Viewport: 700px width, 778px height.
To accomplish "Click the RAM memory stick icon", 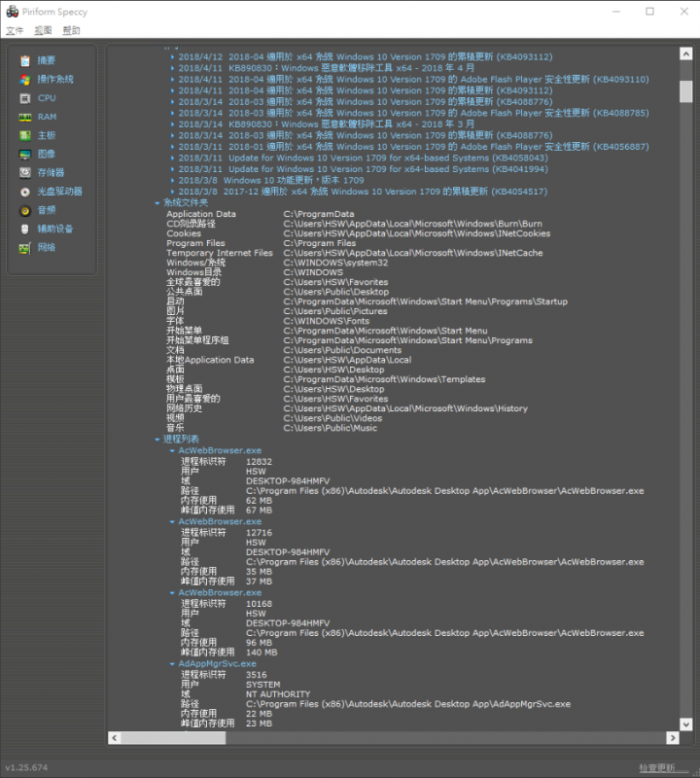I will tap(25, 117).
